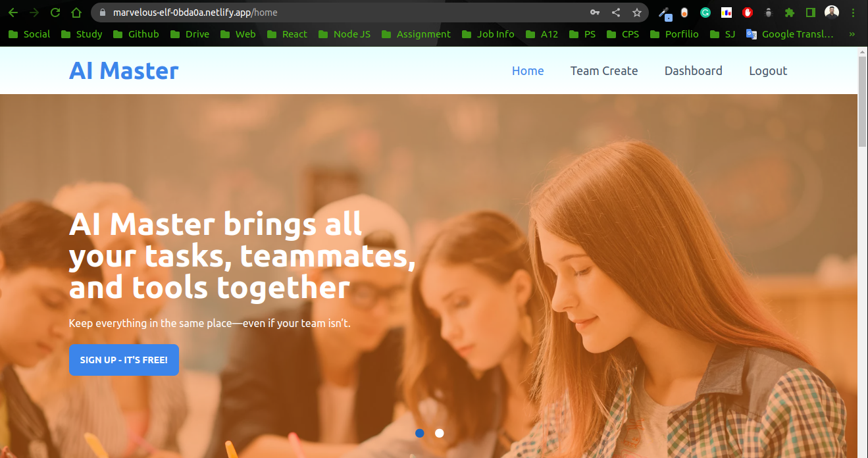Click the red stop-hand adblock extension
Viewport: 868px width, 458px height.
click(748, 13)
